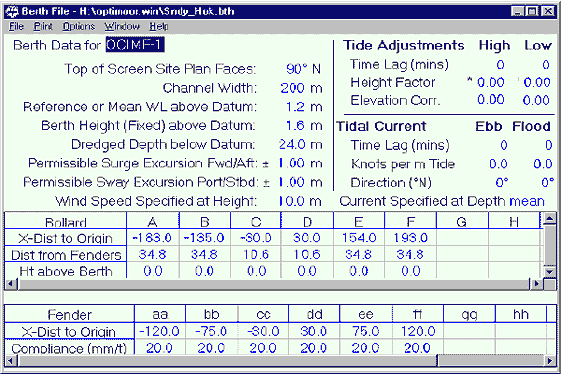Open the Options menu
The height and width of the screenshot is (374, 561).
79,26
